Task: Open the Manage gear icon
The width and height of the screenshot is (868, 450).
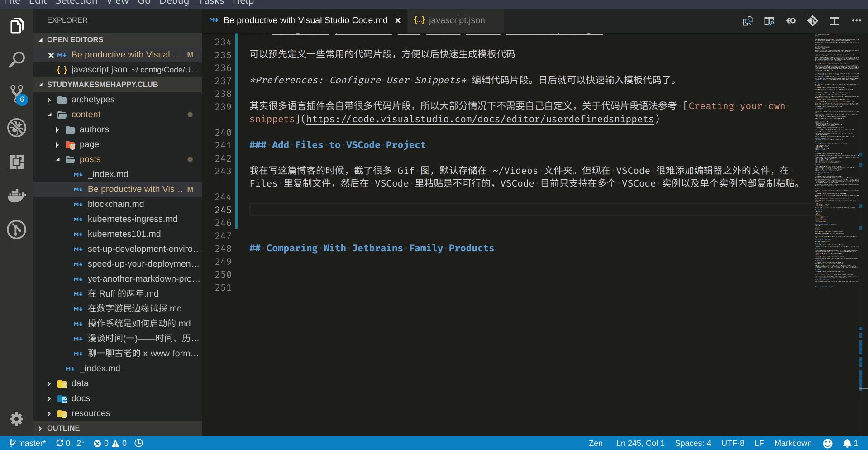Action: tap(17, 419)
